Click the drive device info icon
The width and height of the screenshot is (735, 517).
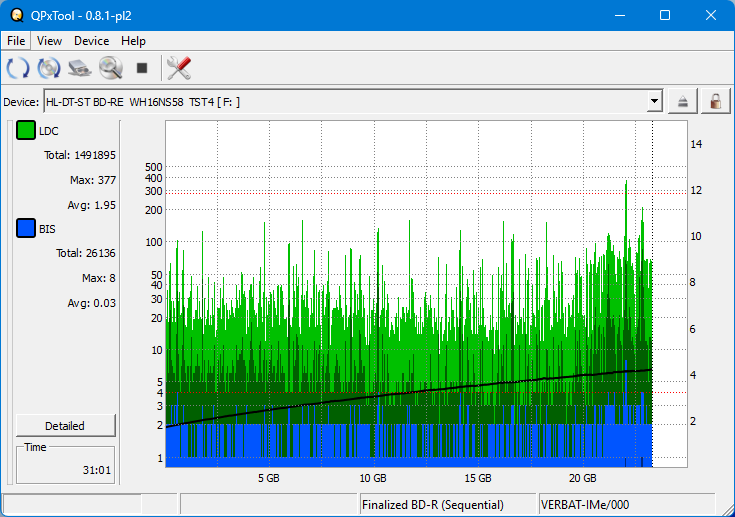coord(80,68)
